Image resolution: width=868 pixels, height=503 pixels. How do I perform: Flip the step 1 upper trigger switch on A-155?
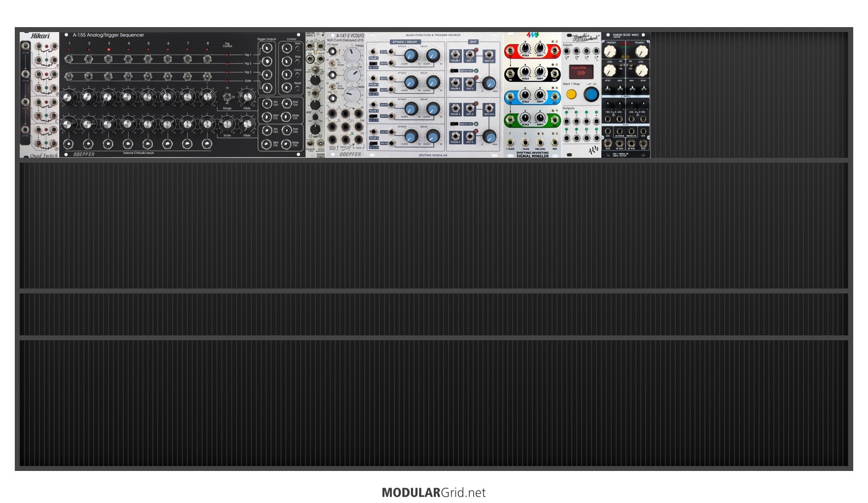69,59
